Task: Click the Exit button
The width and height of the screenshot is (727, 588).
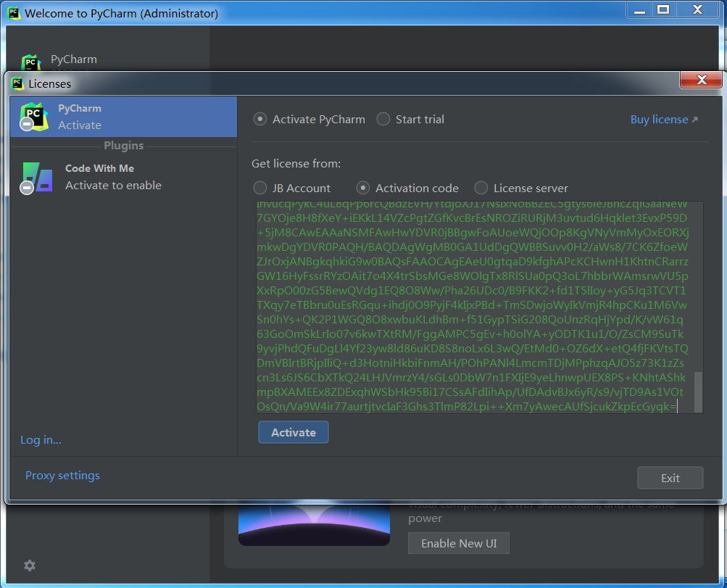Action: pos(670,478)
